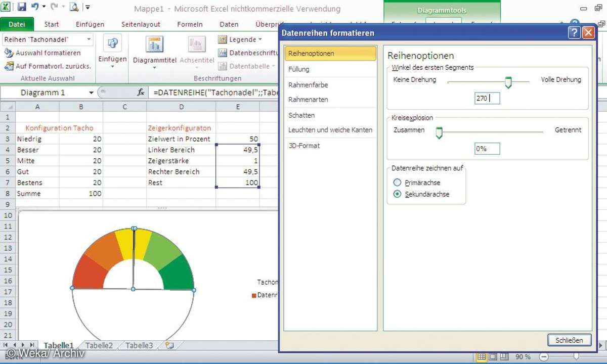This screenshot has width=607, height=364.
Task: Click Auswahl formatieren icon
Action: [9, 53]
